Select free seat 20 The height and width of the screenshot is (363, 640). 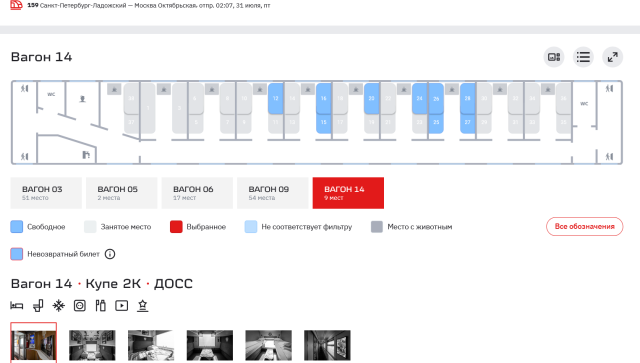click(x=371, y=98)
